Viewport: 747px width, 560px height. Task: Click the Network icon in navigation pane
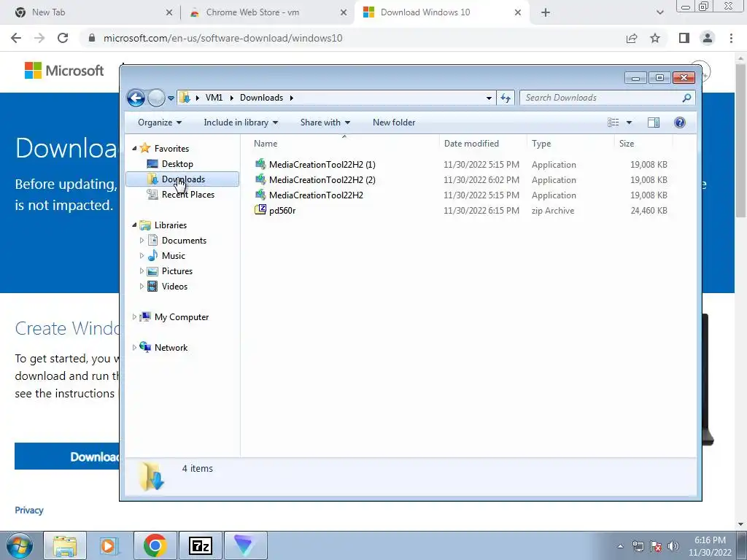pos(145,346)
